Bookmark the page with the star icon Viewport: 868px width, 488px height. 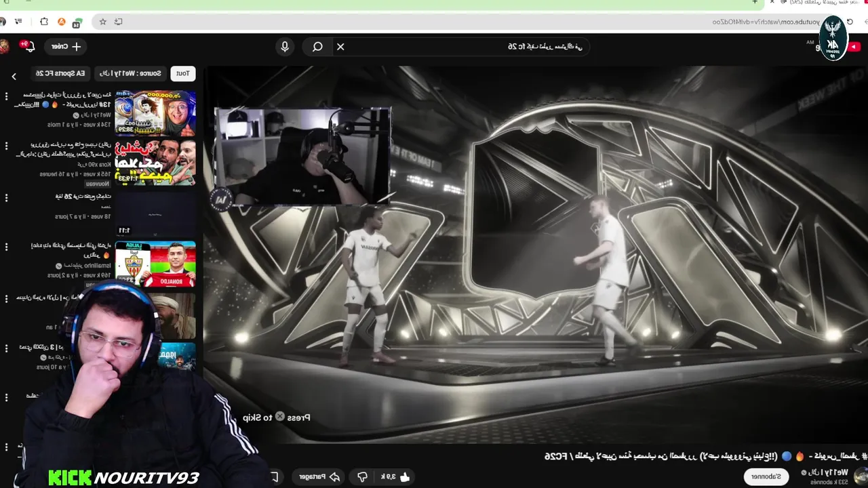click(103, 22)
